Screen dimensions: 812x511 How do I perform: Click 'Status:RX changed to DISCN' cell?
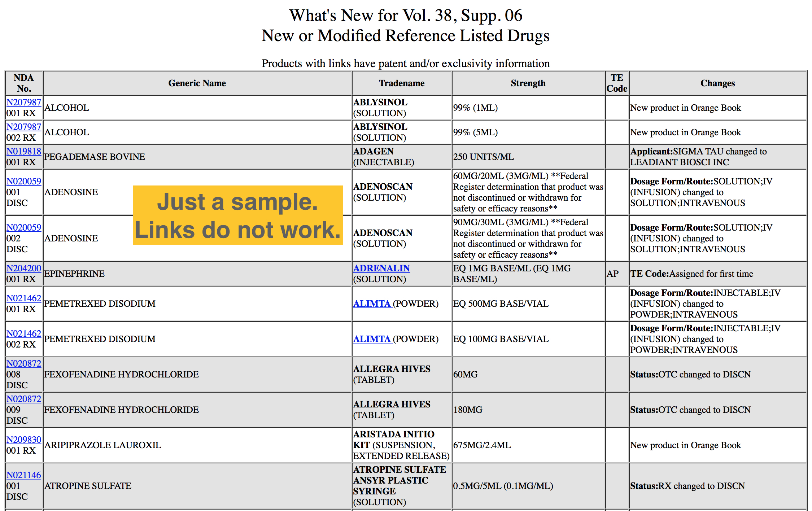click(718, 486)
